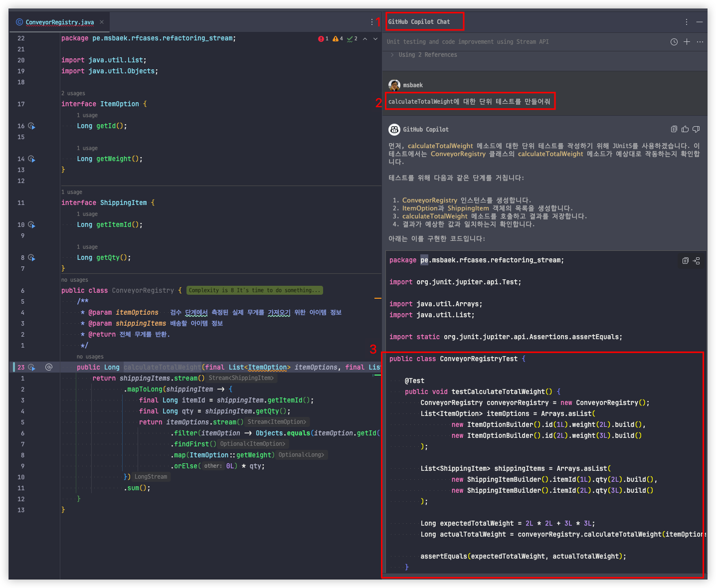Click Optional<ItemOption> inlay hint
The image size is (716, 588).
click(x=253, y=444)
